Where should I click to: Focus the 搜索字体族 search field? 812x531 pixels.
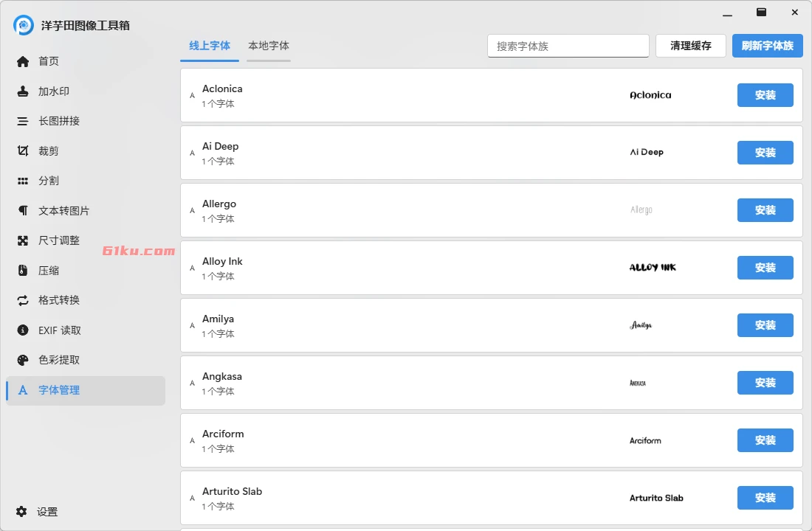pos(568,46)
